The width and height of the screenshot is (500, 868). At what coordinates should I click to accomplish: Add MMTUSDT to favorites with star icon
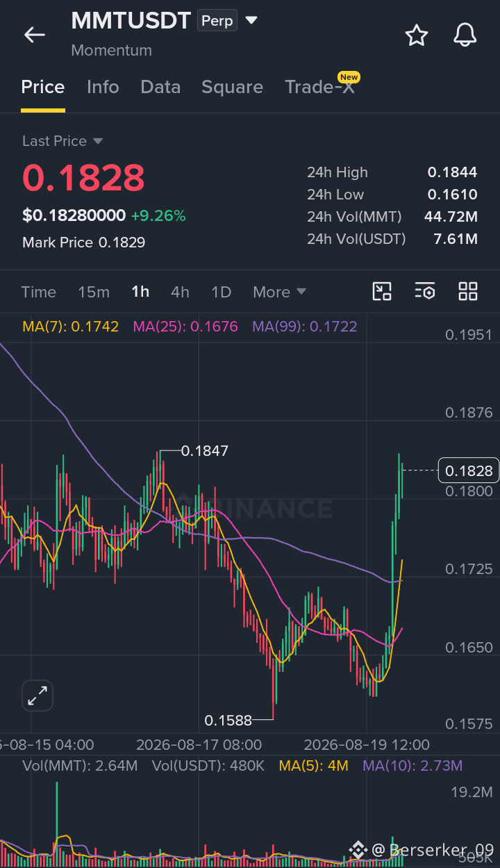click(417, 35)
